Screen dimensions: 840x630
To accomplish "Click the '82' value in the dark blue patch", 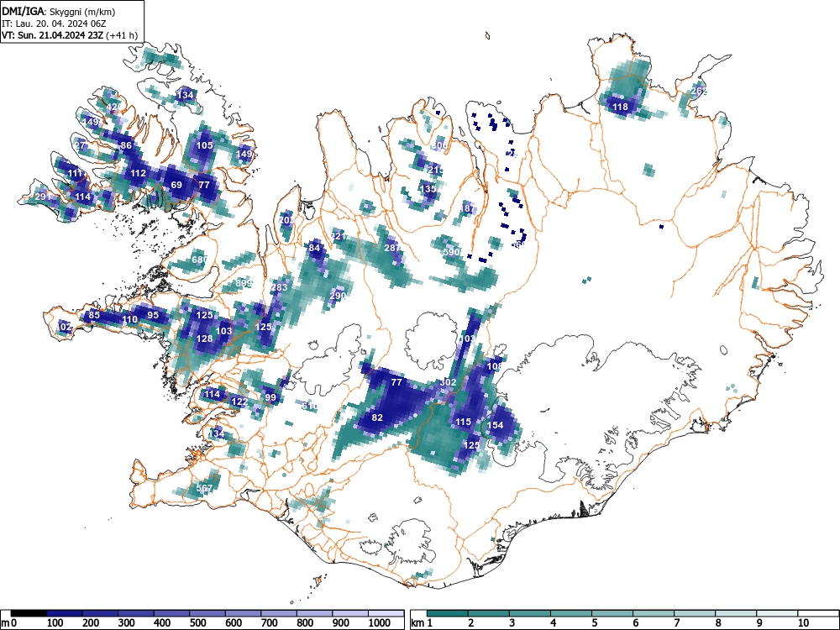I will (377, 417).
